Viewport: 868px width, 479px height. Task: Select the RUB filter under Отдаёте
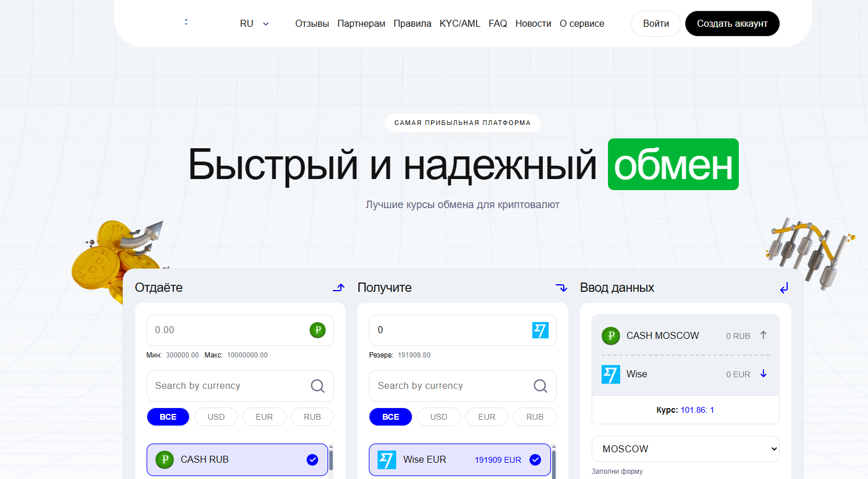coord(312,417)
